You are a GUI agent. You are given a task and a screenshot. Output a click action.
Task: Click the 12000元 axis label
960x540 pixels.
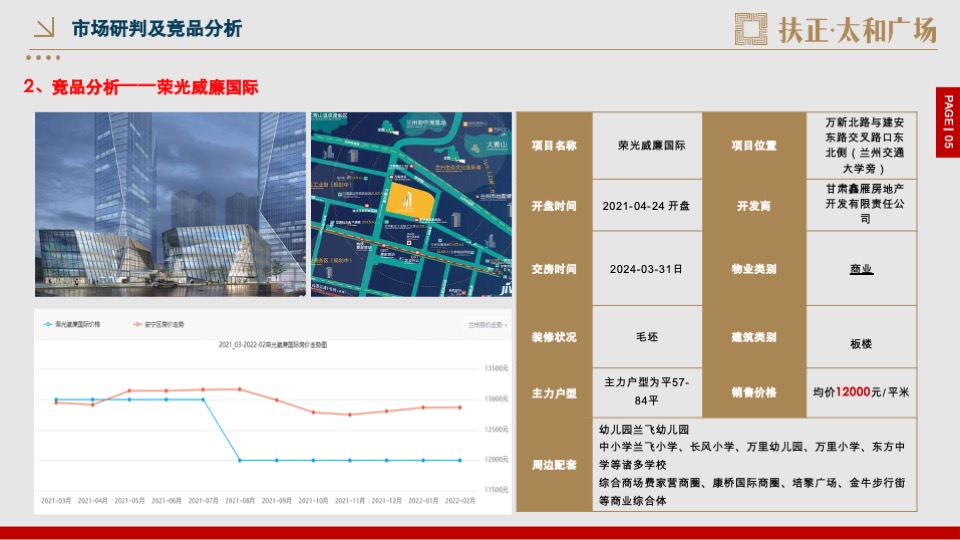[x=496, y=459]
